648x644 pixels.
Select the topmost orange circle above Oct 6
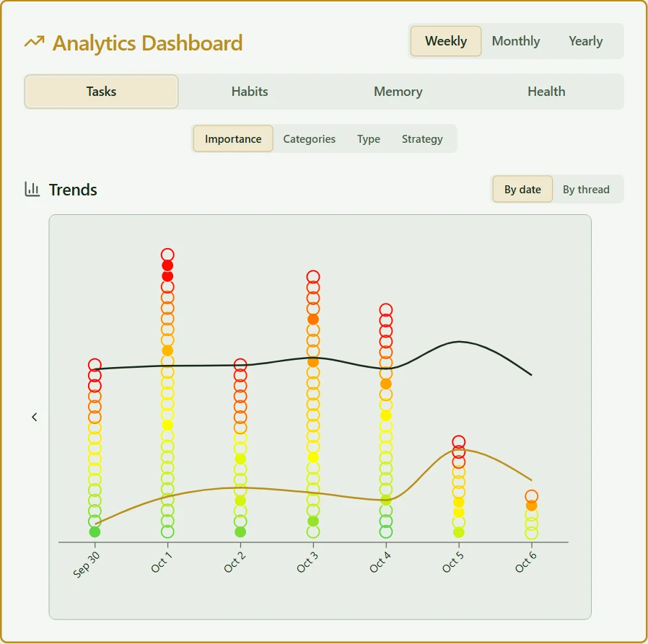pyautogui.click(x=531, y=495)
